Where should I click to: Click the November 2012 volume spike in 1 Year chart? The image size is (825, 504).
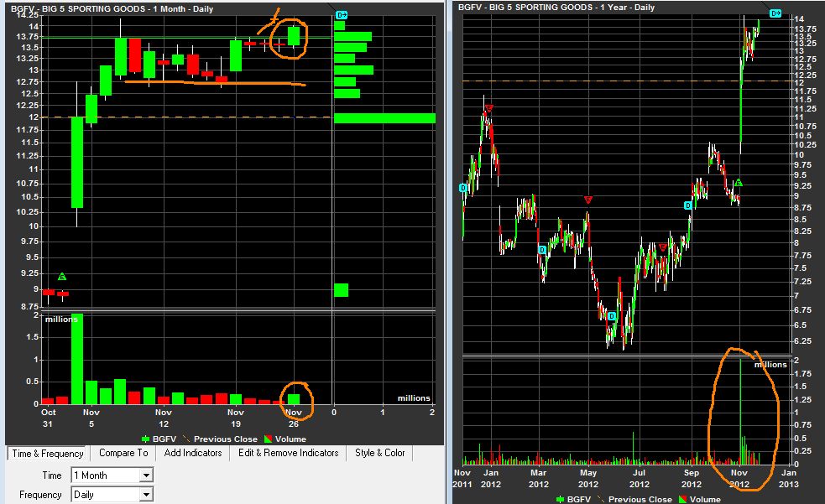pyautogui.click(x=740, y=412)
